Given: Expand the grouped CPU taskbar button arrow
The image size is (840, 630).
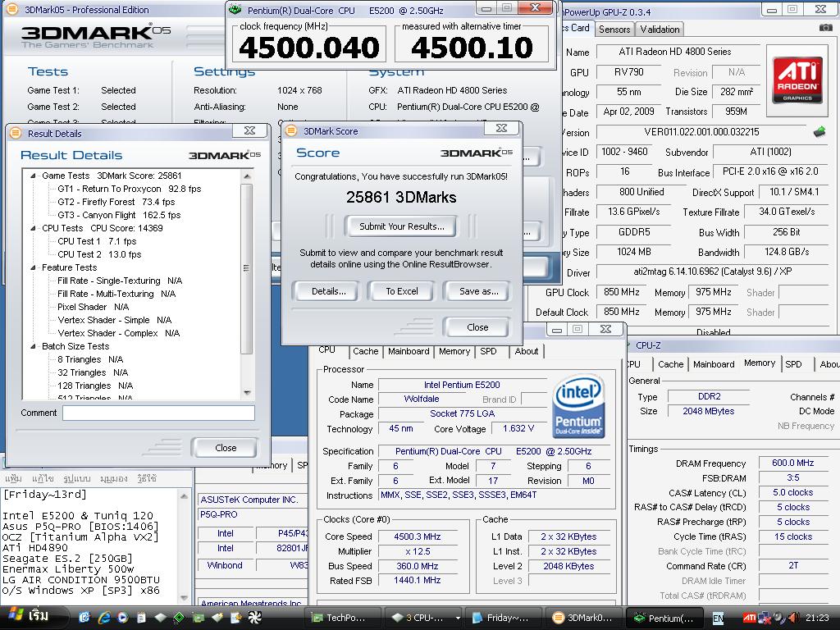Looking at the screenshot, I should point(458,619).
